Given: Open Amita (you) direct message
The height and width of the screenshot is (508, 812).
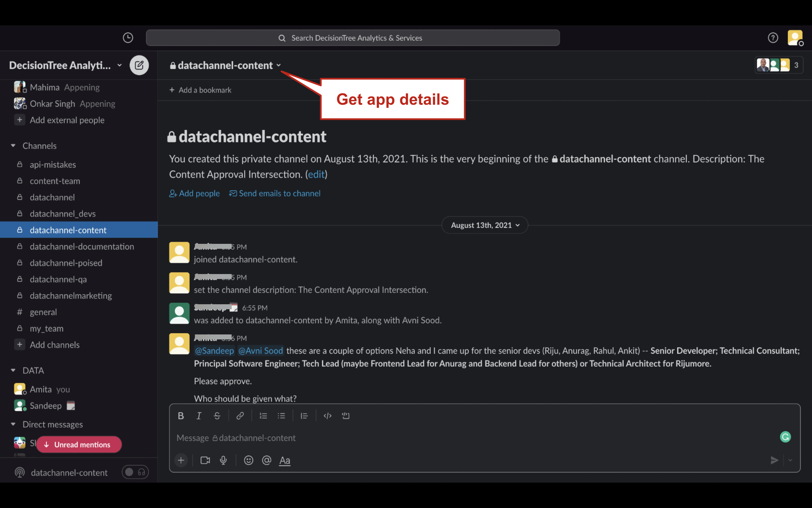Looking at the screenshot, I should click(79, 389).
